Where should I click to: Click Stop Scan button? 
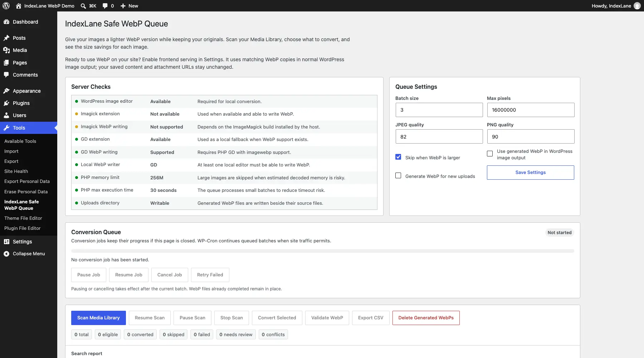point(231,318)
